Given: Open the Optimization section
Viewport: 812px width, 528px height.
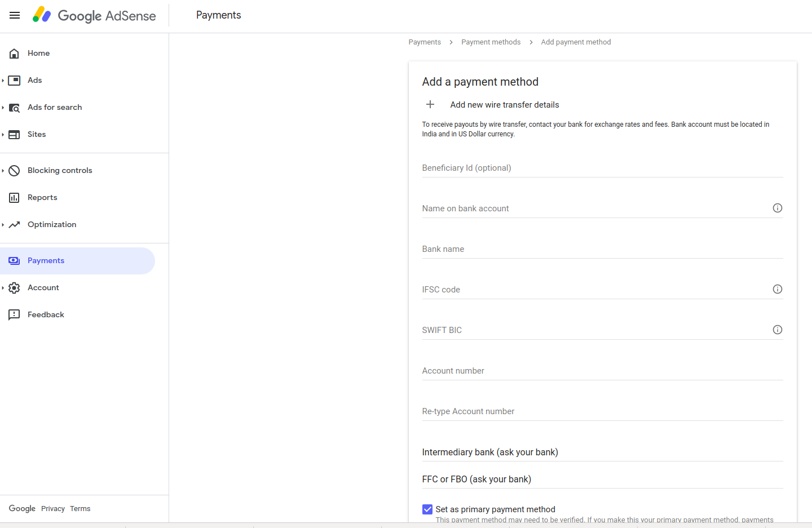Looking at the screenshot, I should [x=4, y=224].
